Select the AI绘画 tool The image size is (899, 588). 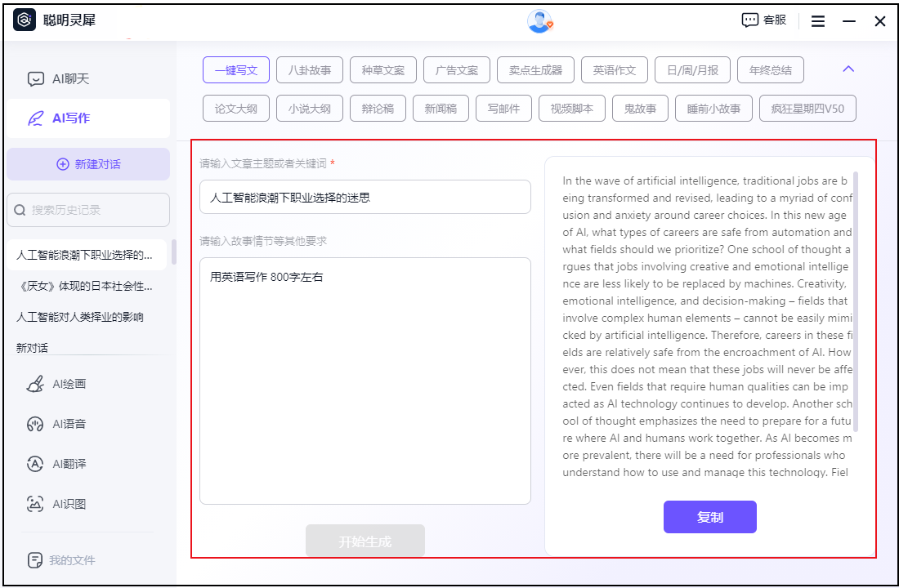pyautogui.click(x=68, y=383)
